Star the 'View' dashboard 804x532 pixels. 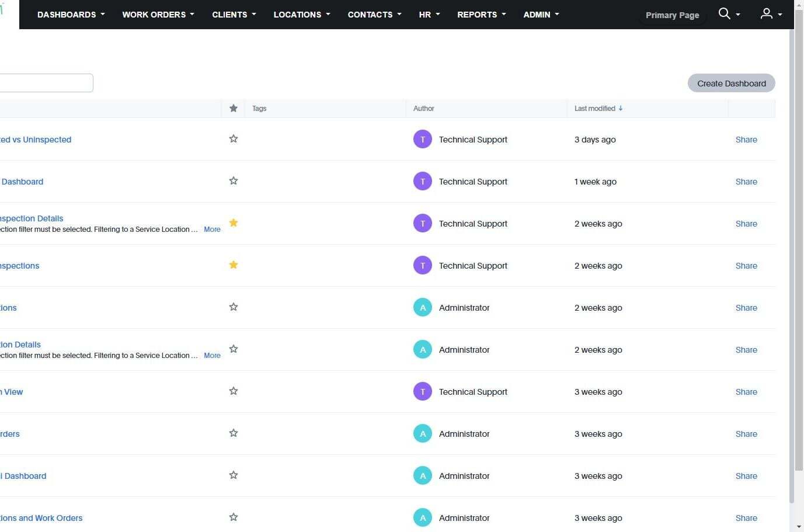(234, 391)
